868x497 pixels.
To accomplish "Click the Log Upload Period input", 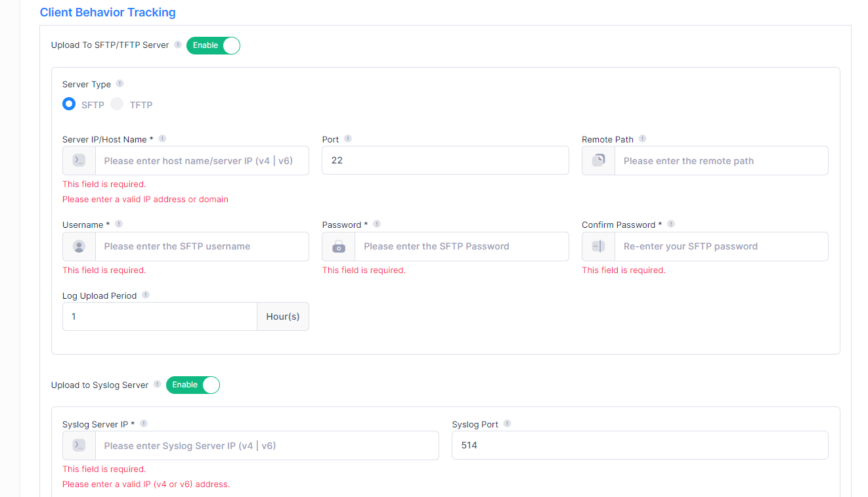I will (x=160, y=316).
